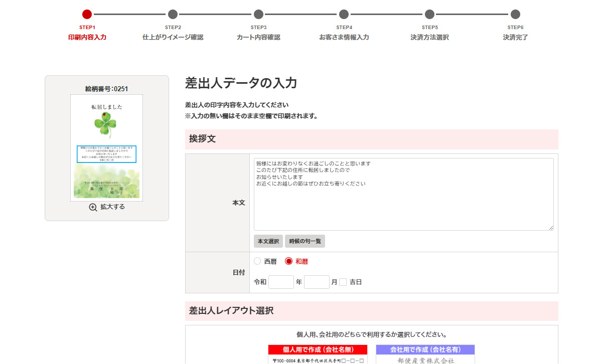The image size is (602, 364).
Task: Click the STEP2 仕上がりイメージ確認 circle
Action: tap(173, 15)
